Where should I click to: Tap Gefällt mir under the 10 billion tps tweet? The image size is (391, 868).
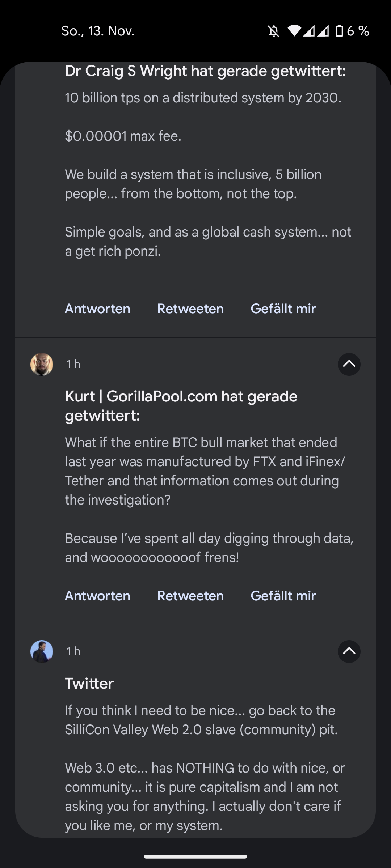283,309
